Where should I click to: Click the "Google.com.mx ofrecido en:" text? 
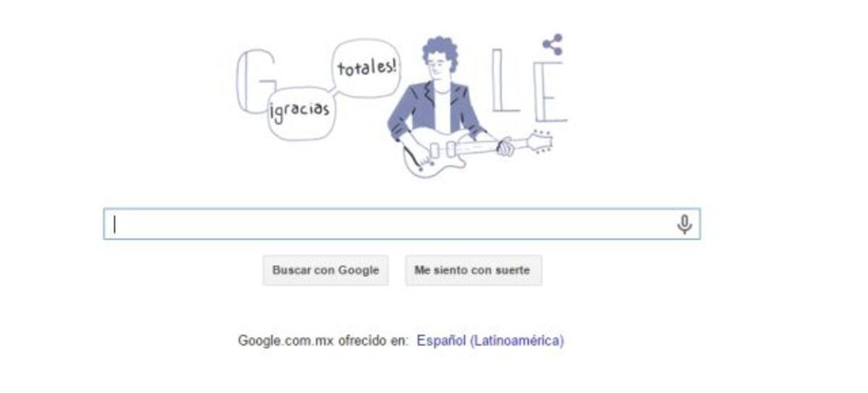[323, 340]
